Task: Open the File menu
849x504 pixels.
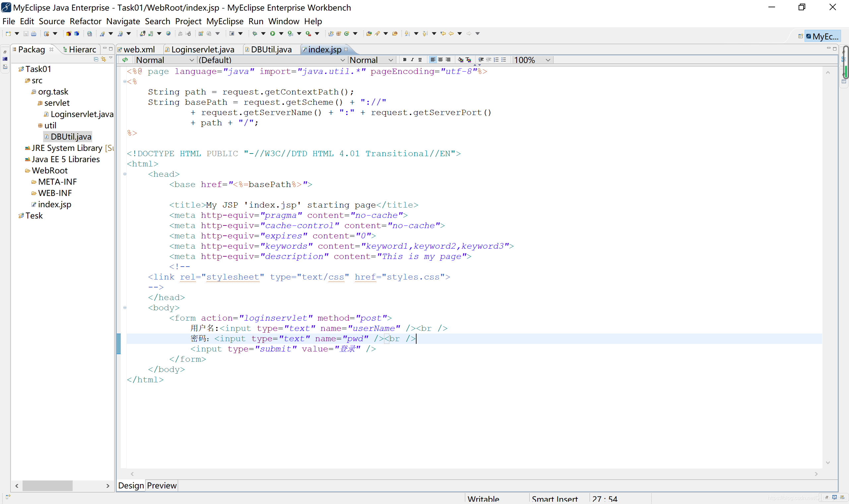Action: (x=9, y=21)
